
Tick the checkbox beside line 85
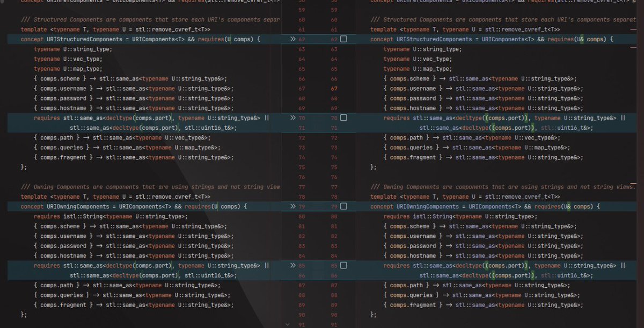click(x=343, y=265)
